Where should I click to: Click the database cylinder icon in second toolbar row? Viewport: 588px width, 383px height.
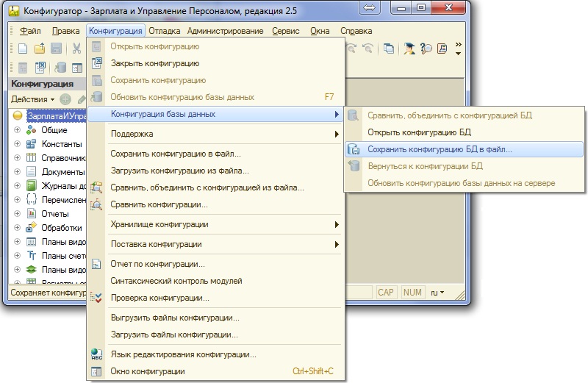click(60, 68)
